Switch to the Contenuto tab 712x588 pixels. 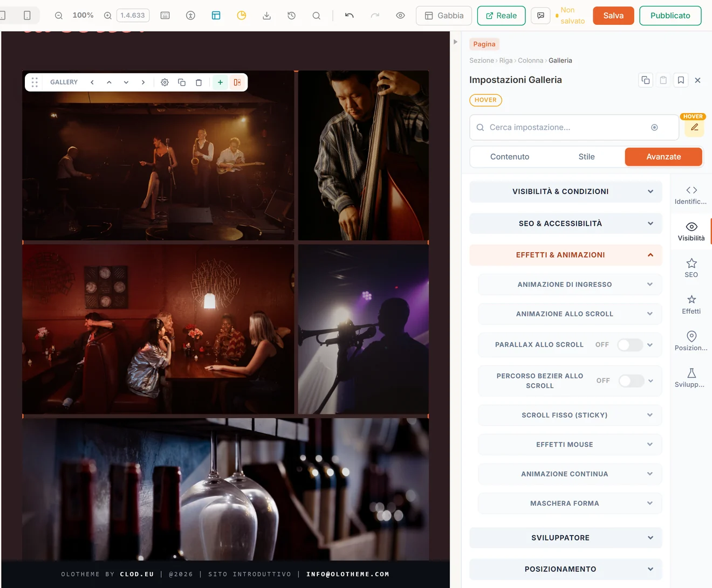click(510, 157)
